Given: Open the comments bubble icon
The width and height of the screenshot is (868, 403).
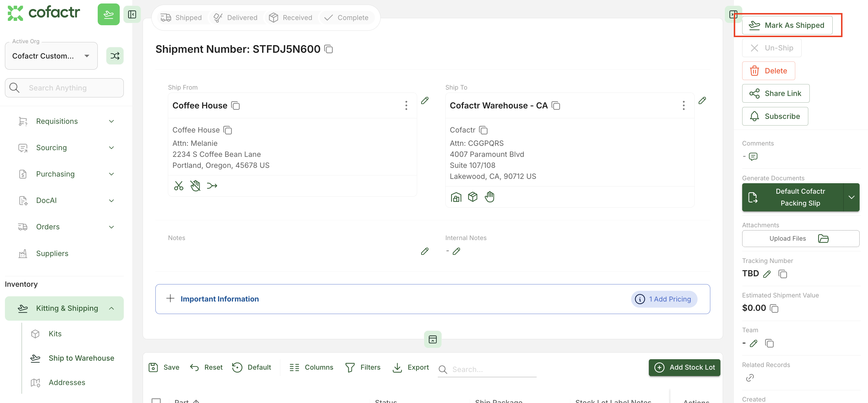Looking at the screenshot, I should point(753,157).
